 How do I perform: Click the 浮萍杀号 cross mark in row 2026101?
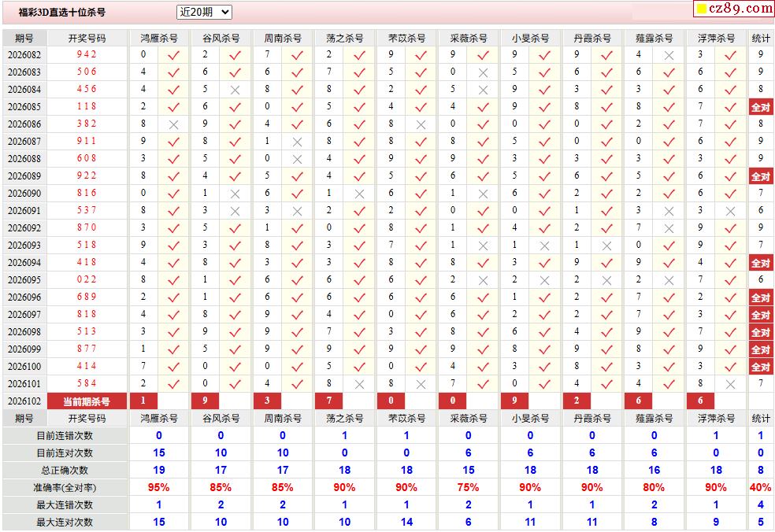(730, 384)
